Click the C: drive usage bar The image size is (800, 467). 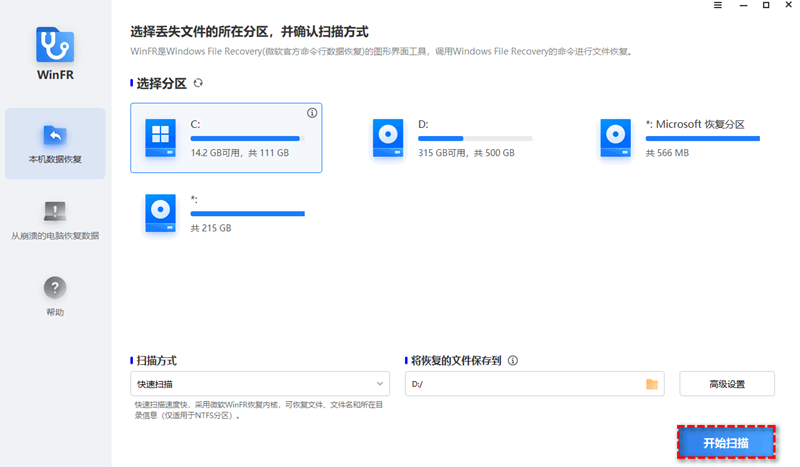246,138
